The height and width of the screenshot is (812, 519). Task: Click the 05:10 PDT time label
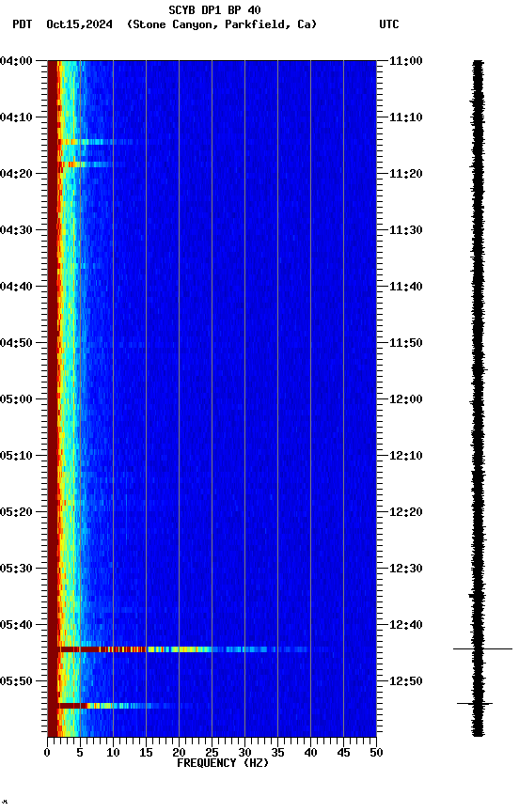coord(16,456)
